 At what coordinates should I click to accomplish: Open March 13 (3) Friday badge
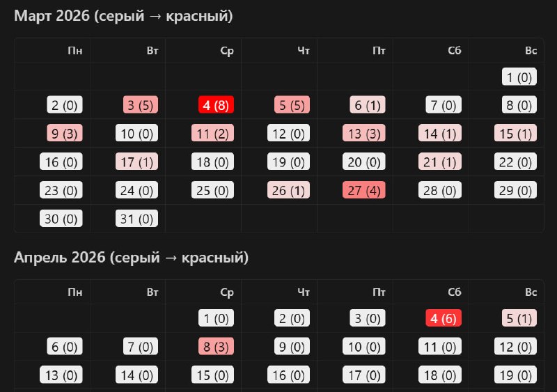tap(363, 133)
